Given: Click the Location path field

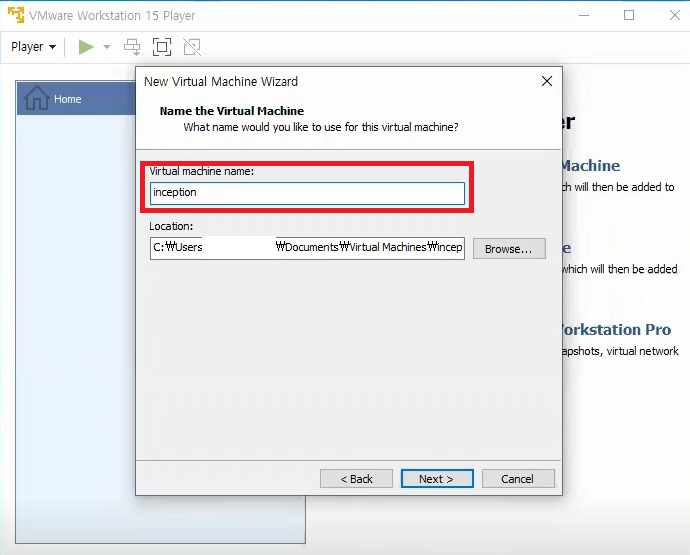Looking at the screenshot, I should 307,248.
